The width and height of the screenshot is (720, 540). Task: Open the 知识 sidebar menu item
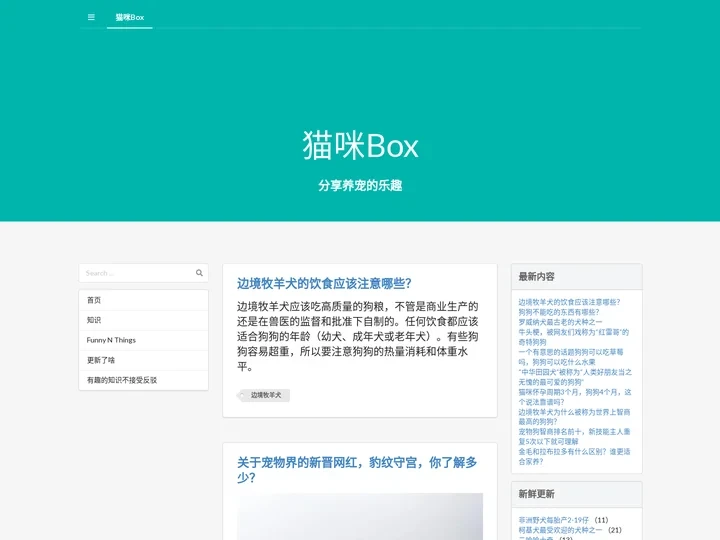tap(143, 320)
